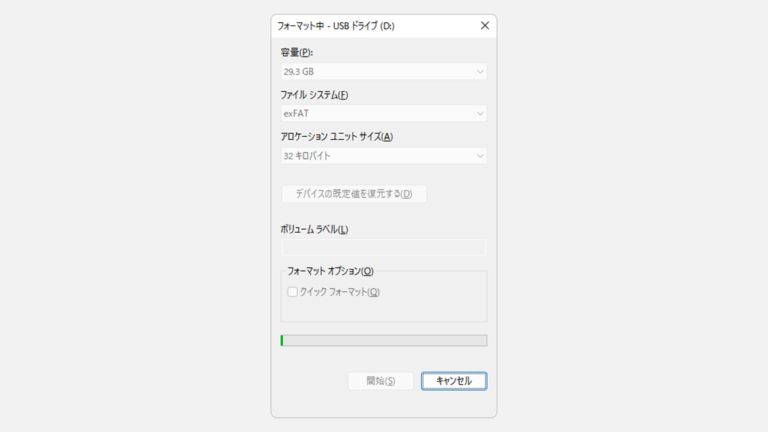768x432 pixels.
Task: Click the ボリューム ラベル(L) label
Action: click(x=315, y=229)
